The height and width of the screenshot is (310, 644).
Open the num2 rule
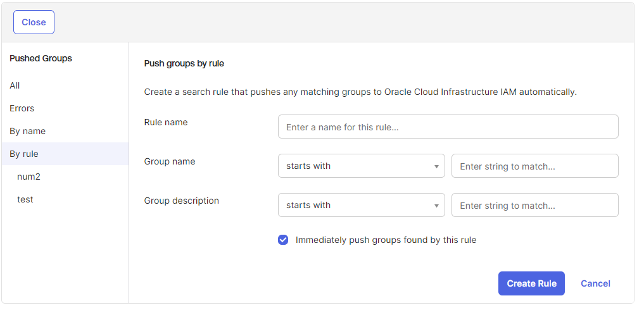29,177
